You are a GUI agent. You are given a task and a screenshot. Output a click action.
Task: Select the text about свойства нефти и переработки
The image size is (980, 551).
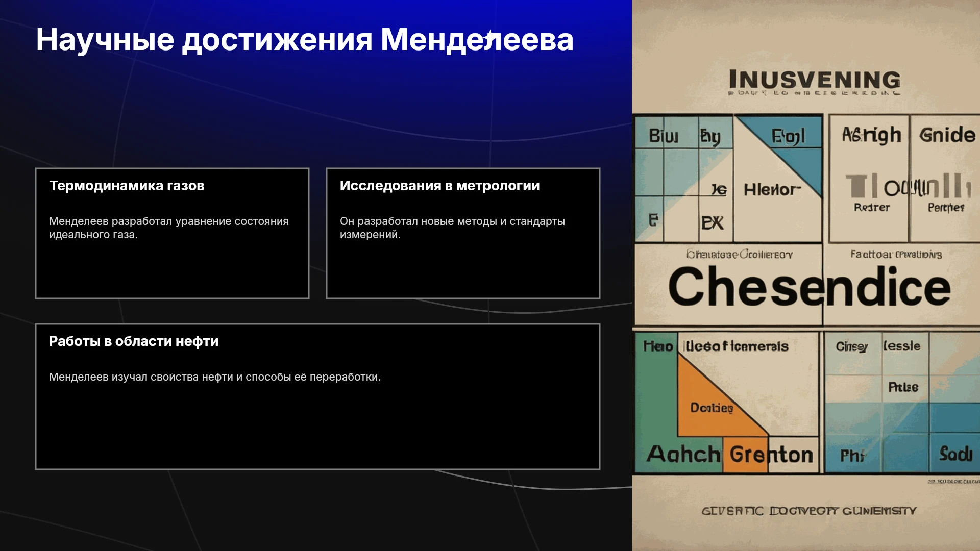(215, 377)
